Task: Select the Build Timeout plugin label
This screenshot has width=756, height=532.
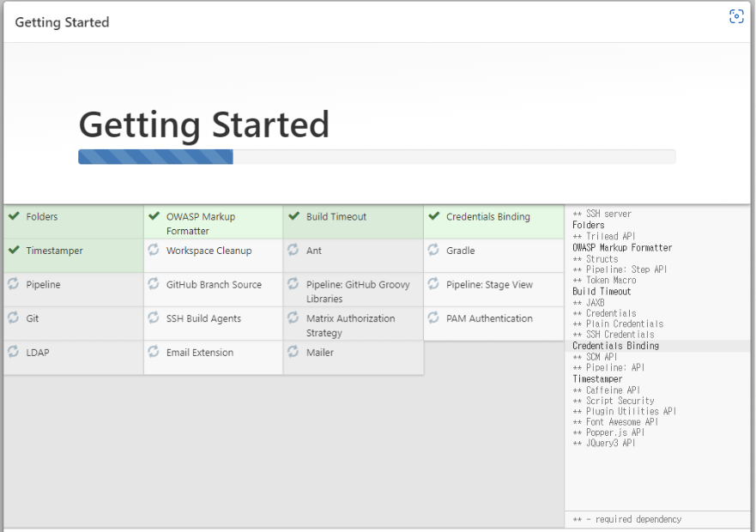Action: pos(336,216)
